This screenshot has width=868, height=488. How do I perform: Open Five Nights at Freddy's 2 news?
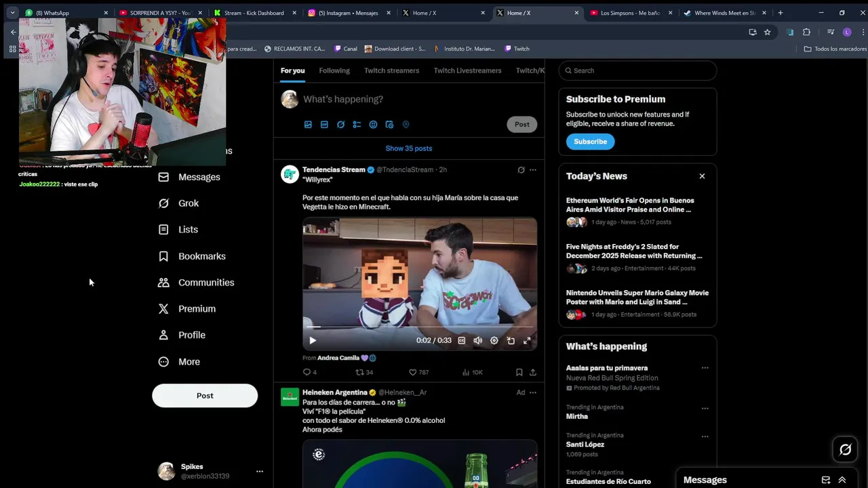coord(637,258)
